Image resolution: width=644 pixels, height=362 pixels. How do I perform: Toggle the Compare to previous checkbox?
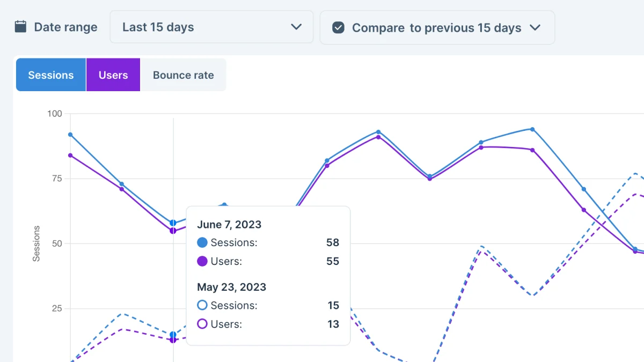[x=338, y=27]
